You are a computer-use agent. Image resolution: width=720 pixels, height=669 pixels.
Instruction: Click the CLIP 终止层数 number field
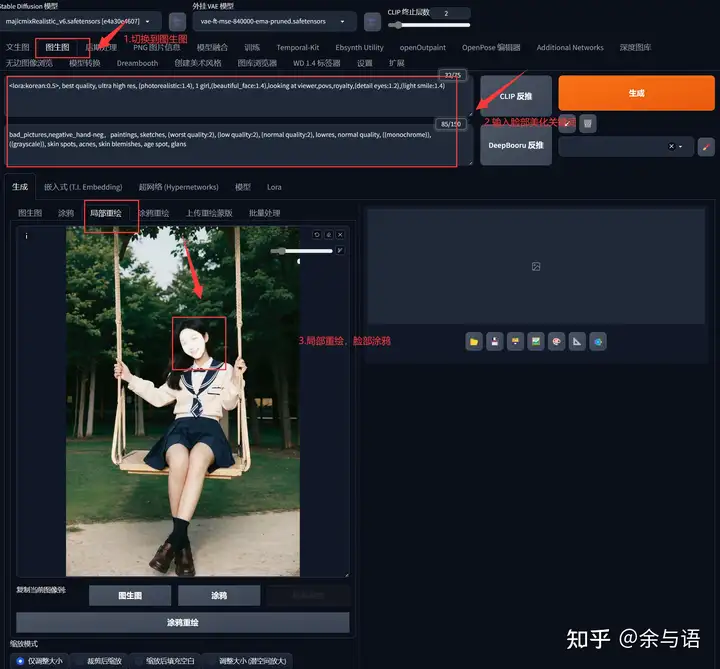pos(451,13)
